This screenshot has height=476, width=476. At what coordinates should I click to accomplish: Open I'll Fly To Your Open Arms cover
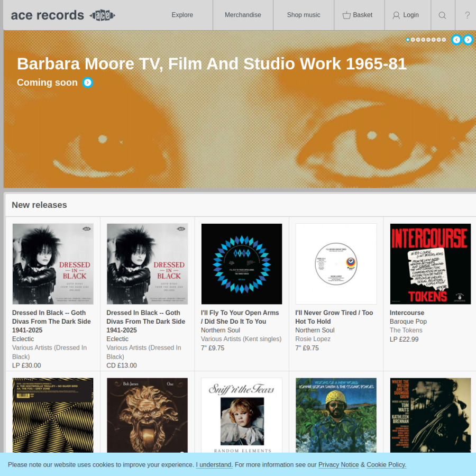point(242,264)
